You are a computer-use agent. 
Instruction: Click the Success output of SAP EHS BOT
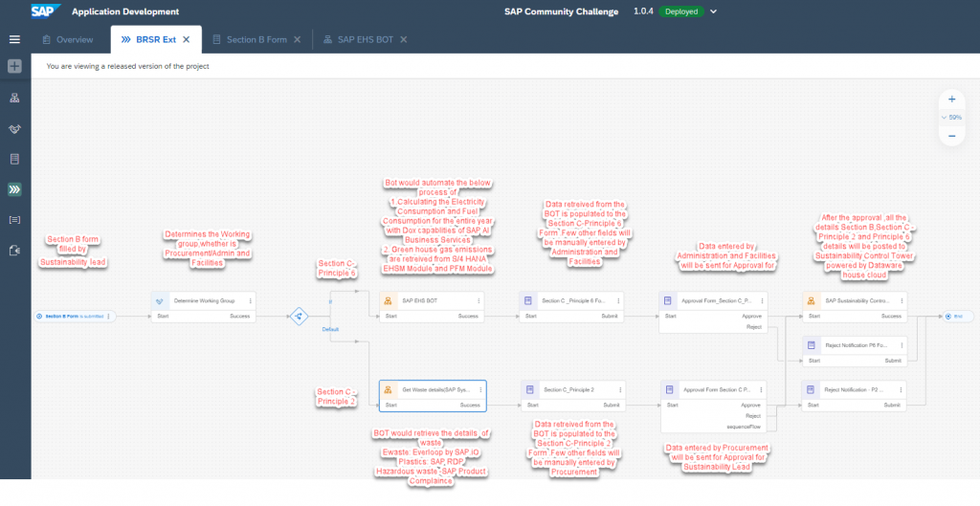tap(468, 316)
